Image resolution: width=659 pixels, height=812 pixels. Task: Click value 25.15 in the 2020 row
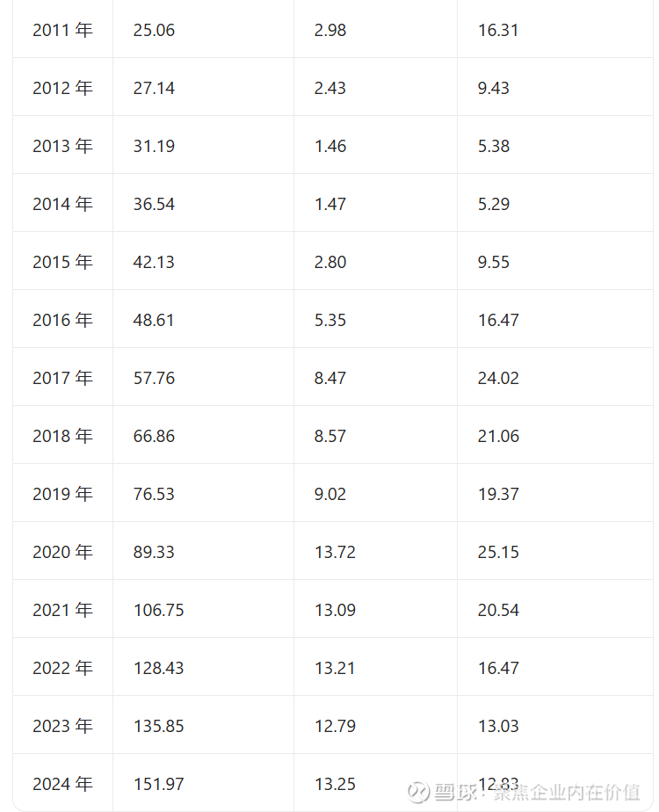click(498, 552)
